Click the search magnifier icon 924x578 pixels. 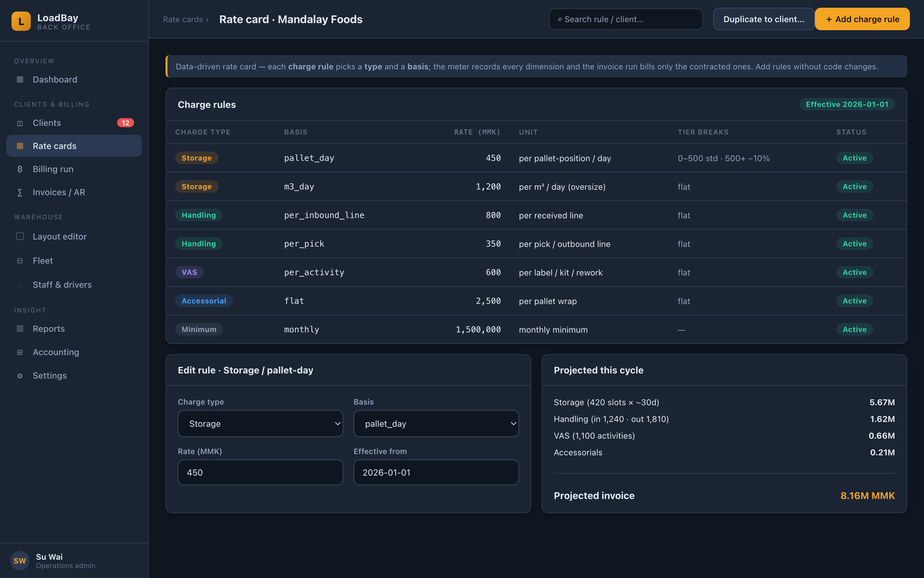click(x=560, y=20)
